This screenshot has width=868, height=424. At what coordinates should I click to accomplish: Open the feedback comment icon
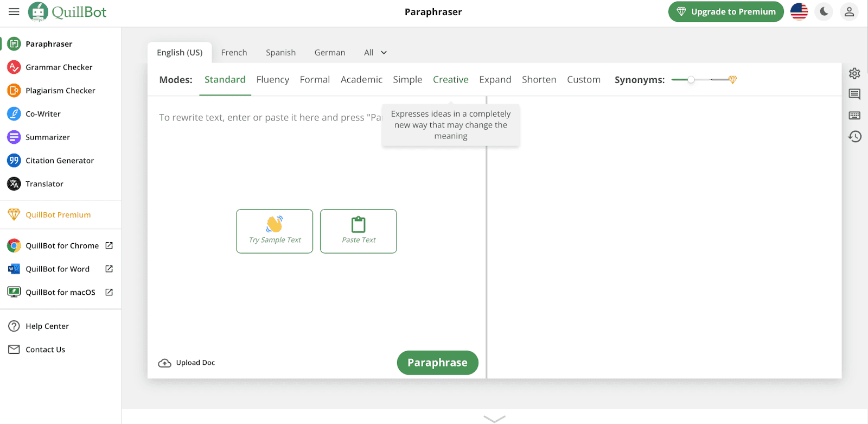pos(854,94)
